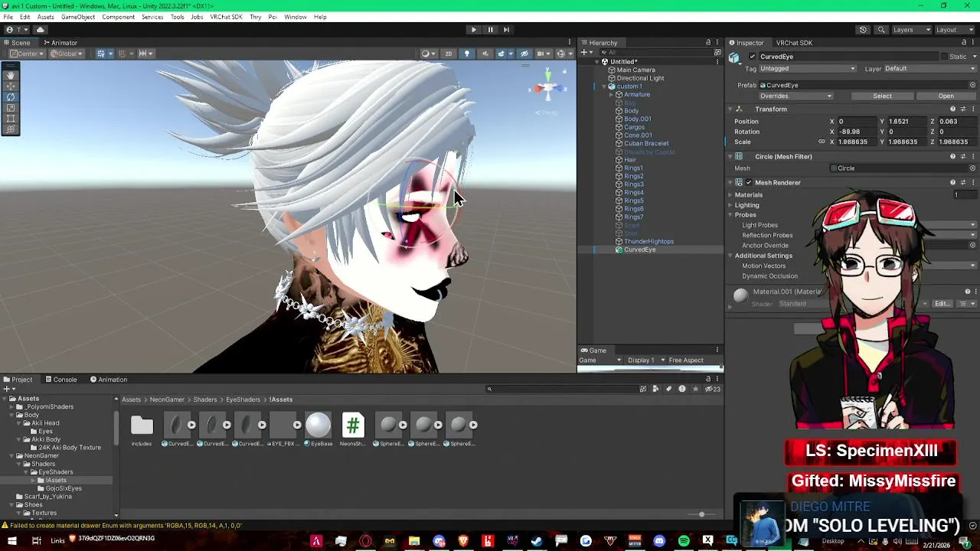This screenshot has height=551, width=980.
Task: Toggle scene audio icon
Action: 485,54
